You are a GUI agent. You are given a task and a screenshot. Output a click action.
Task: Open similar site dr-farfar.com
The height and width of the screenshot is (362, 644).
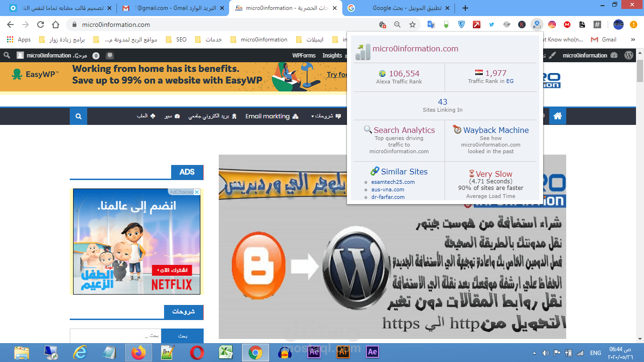click(x=388, y=197)
